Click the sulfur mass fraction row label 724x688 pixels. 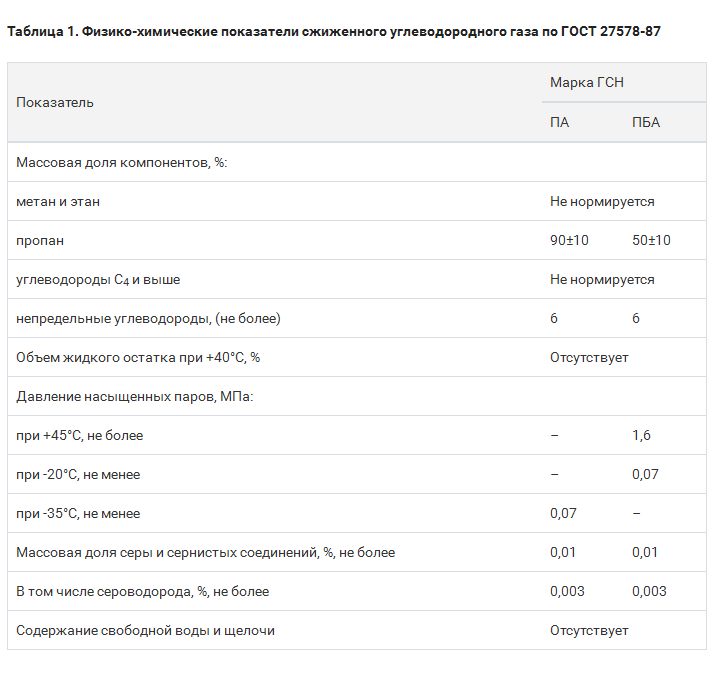(205, 552)
